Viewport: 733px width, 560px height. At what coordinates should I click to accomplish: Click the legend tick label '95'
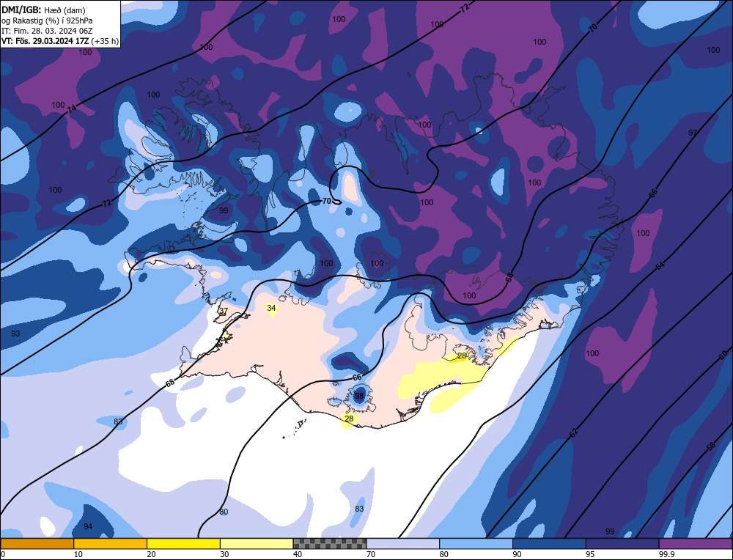tap(590, 554)
